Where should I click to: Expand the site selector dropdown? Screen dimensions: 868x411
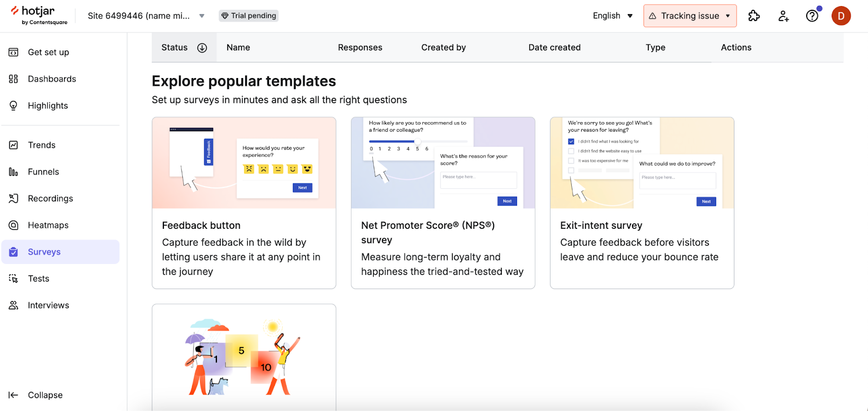pyautogui.click(x=202, y=16)
